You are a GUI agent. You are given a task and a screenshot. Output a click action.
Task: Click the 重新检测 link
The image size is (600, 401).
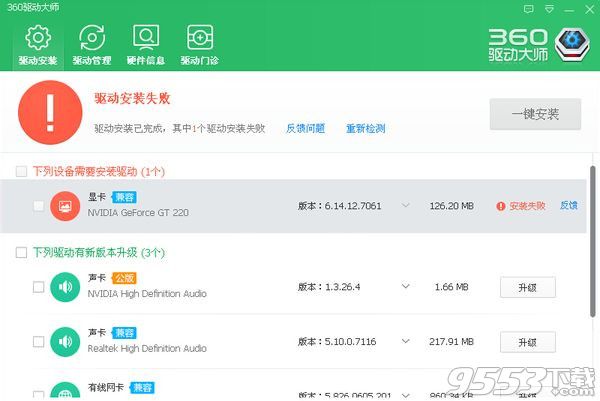pyautogui.click(x=365, y=129)
